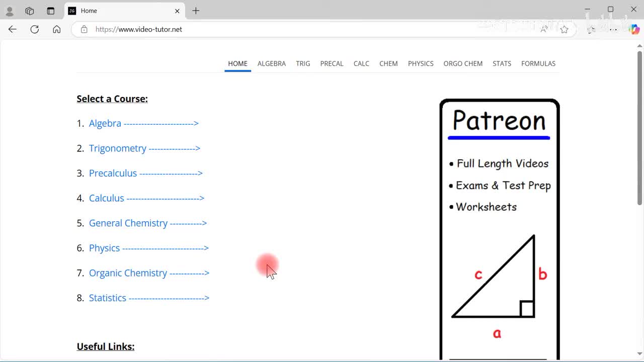Follow the Statistics course link
The image size is (644, 362).
click(x=149, y=298)
